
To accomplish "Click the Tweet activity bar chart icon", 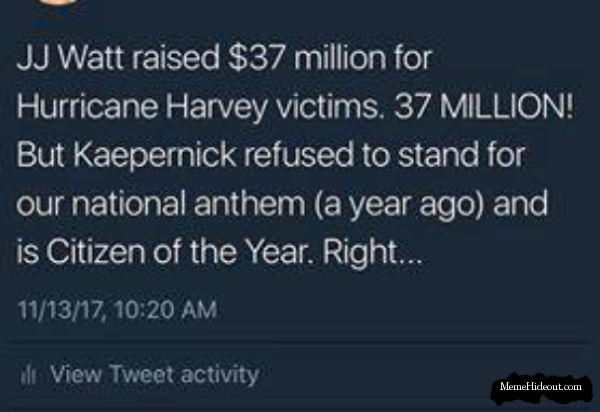I will point(32,375).
